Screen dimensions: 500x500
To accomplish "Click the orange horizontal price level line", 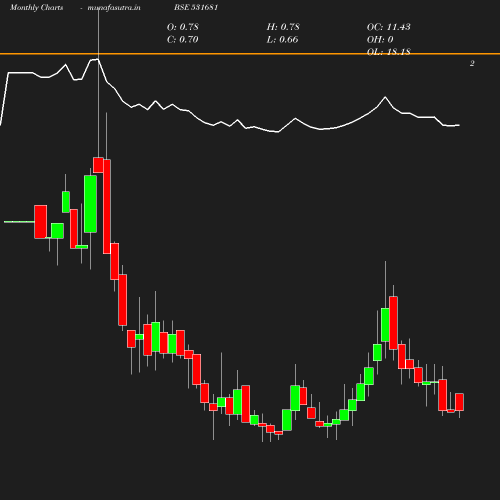I will (x=250, y=54).
